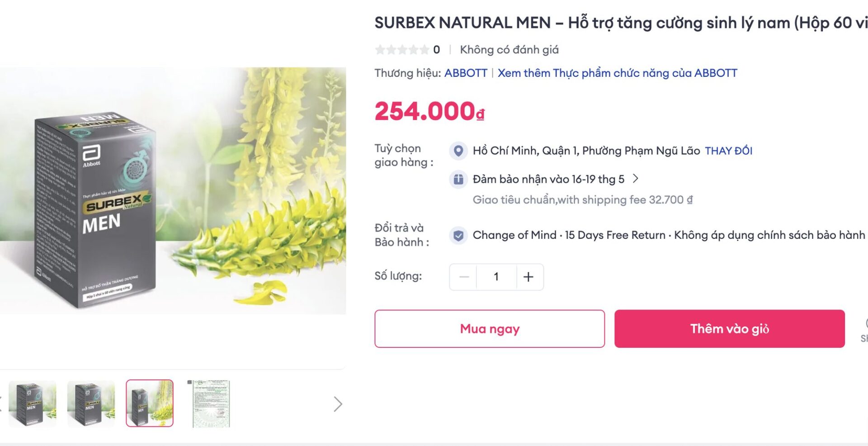
Task: Click THAY ĐỔI to change delivery address
Action: tap(728, 151)
